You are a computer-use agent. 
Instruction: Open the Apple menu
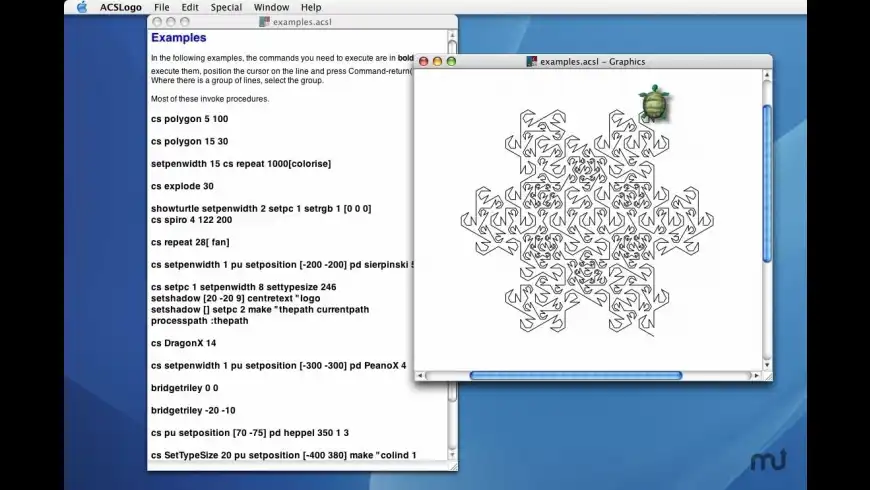82,7
